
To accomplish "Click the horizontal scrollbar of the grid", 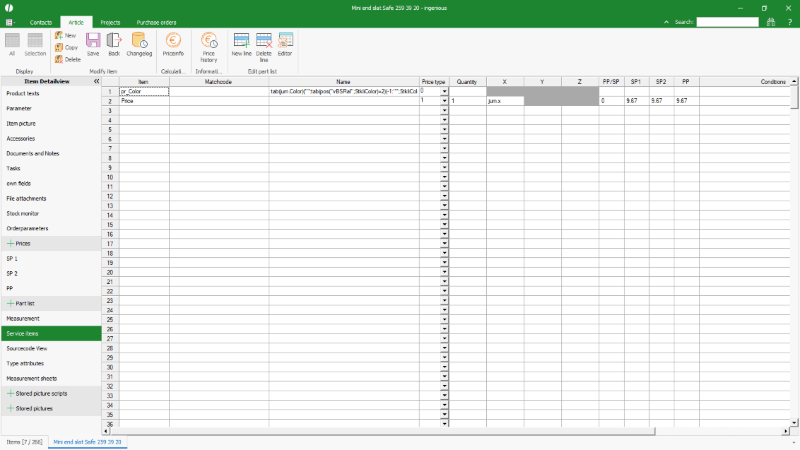I will click(x=382, y=431).
